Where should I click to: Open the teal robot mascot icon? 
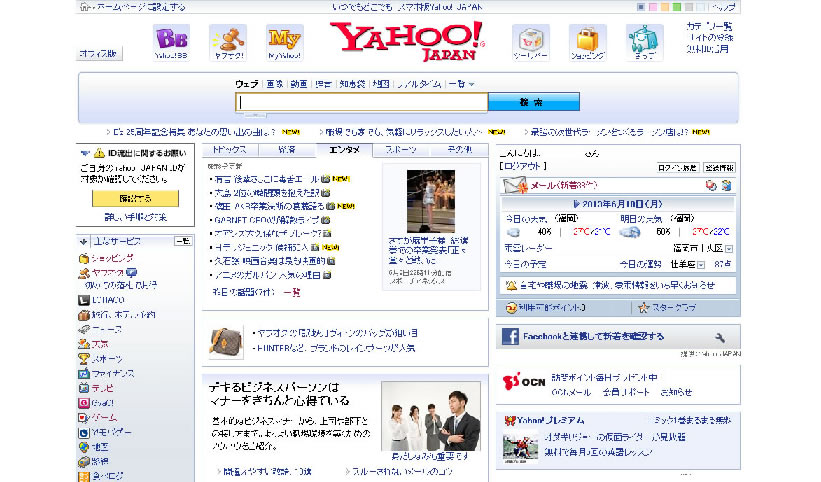click(x=644, y=42)
